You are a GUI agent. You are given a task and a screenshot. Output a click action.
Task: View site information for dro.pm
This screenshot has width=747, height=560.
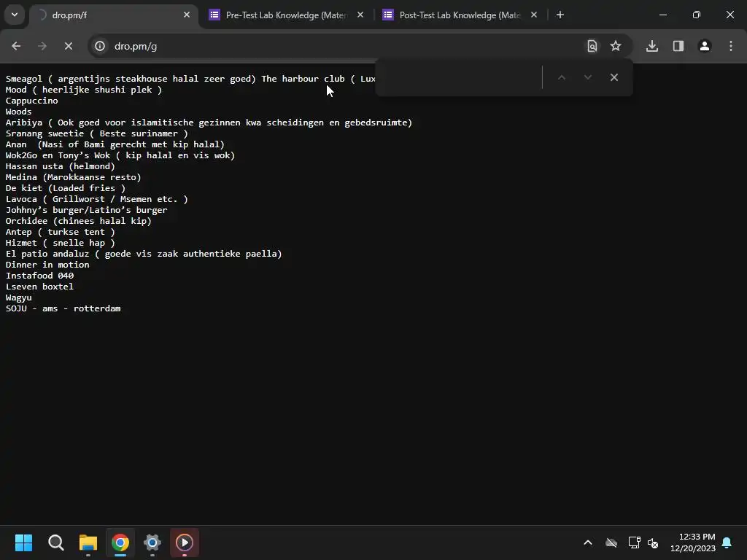(100, 46)
